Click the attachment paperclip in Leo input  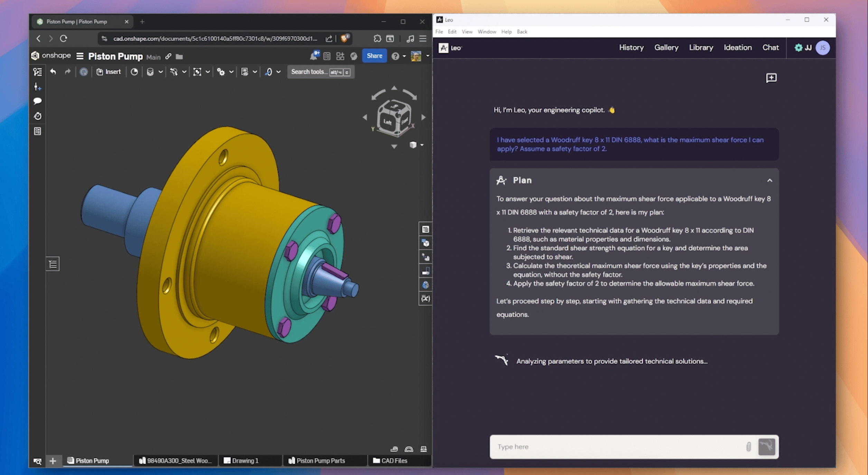point(748,447)
